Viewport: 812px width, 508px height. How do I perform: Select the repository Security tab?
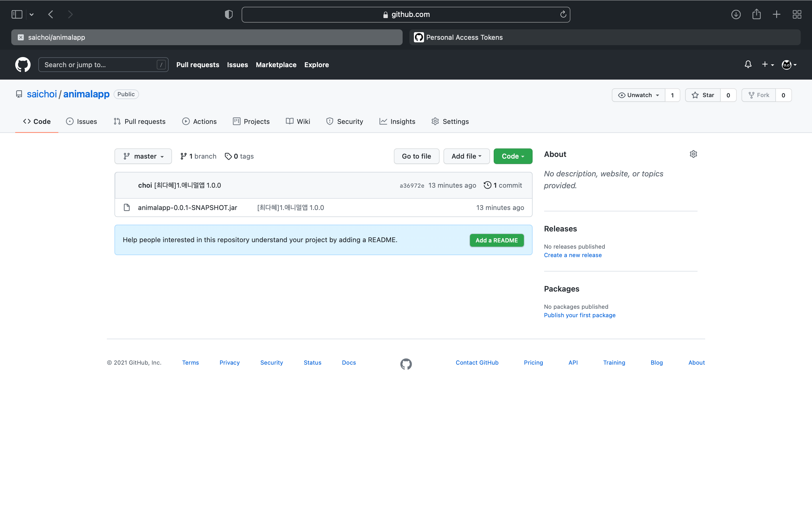tap(345, 121)
